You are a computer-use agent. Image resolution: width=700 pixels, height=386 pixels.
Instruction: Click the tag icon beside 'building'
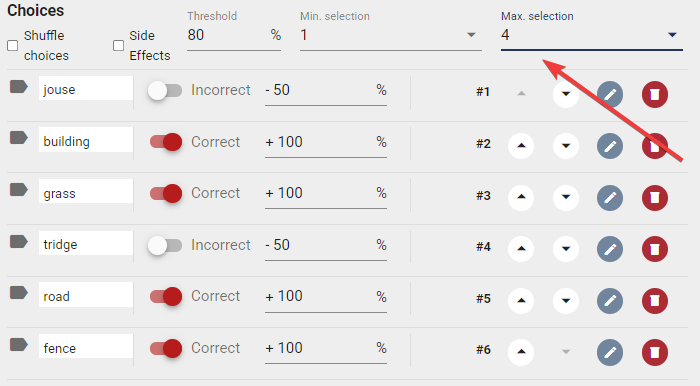click(x=19, y=138)
